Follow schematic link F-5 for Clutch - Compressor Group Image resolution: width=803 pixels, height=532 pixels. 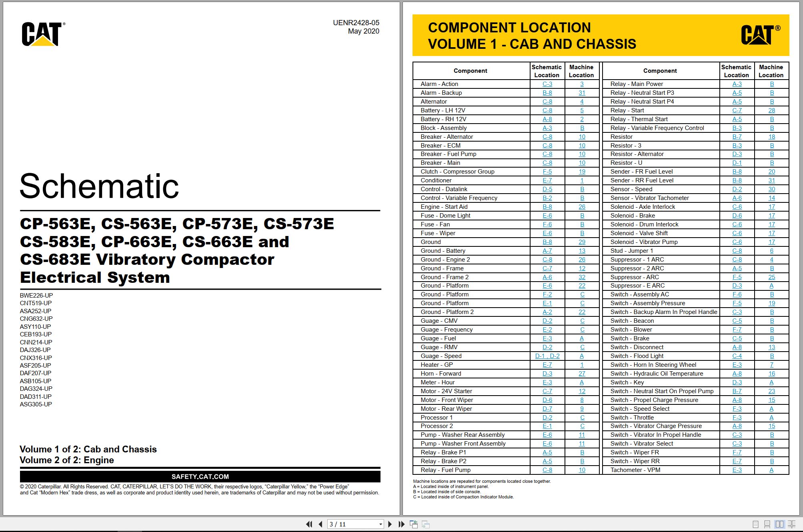(547, 172)
